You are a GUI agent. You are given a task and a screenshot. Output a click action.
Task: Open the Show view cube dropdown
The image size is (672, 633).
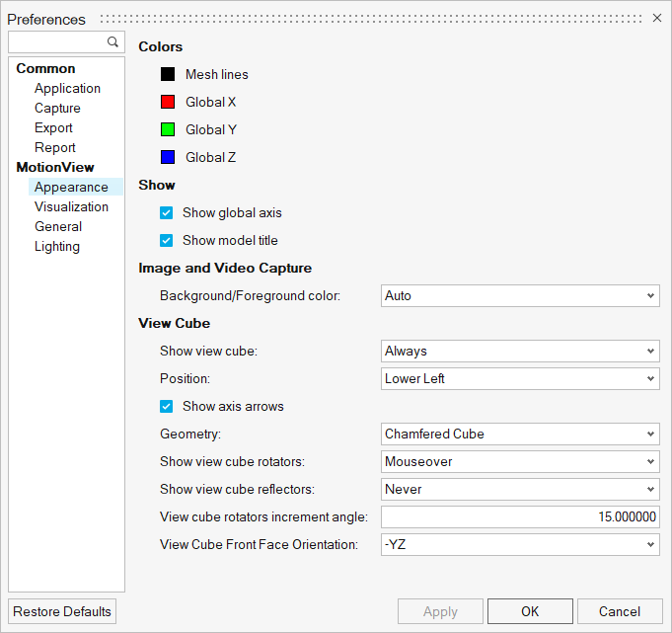[520, 351]
